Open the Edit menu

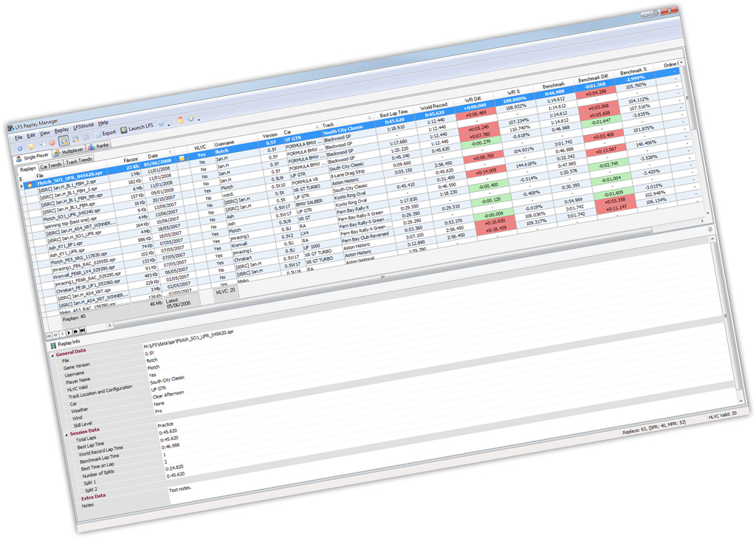[31, 135]
